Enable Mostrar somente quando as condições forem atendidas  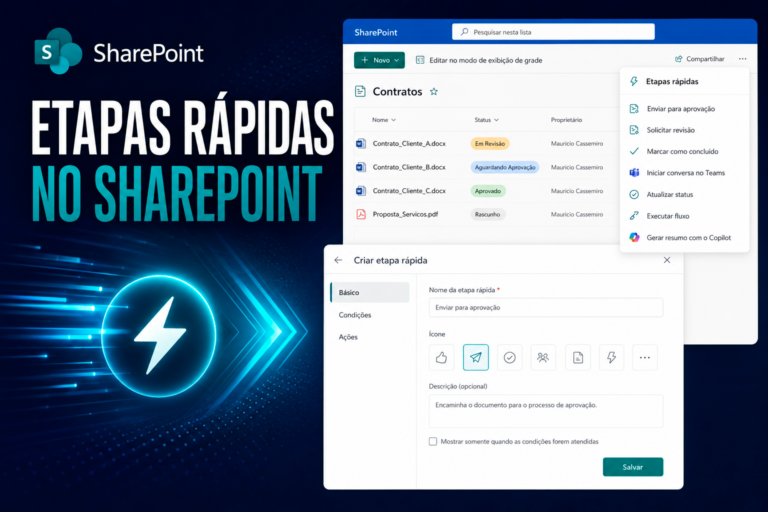point(433,441)
